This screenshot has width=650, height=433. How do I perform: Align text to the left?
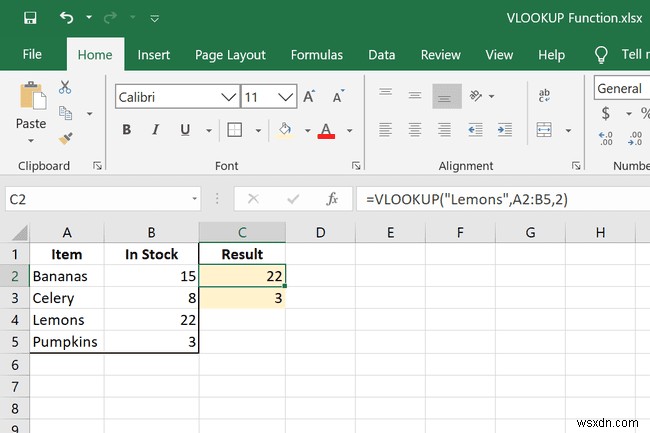[385, 130]
